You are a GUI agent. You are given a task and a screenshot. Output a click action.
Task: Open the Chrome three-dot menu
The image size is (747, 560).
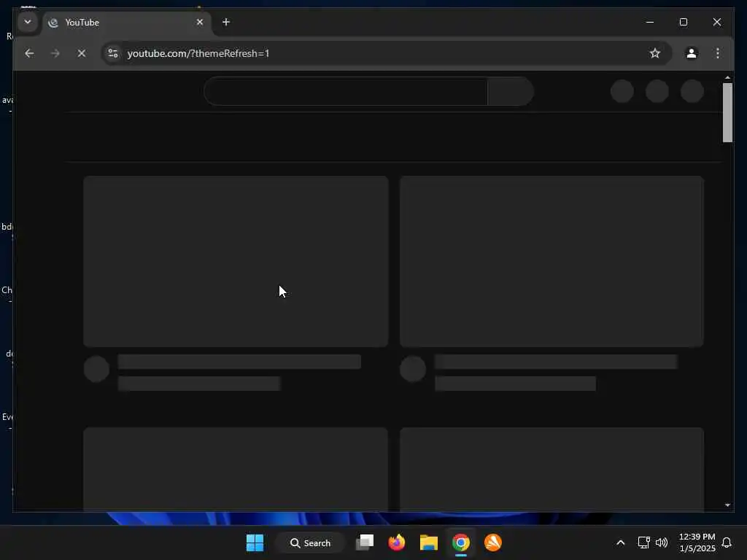pos(718,53)
